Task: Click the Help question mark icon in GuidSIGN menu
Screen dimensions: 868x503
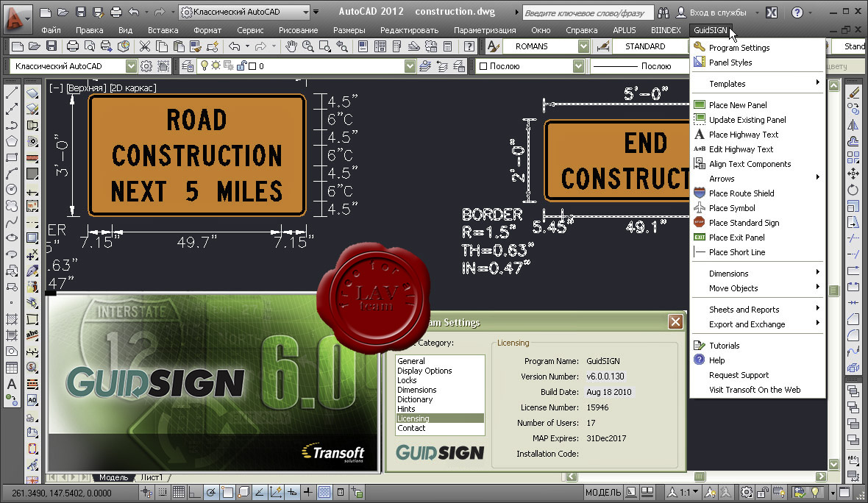Action: [699, 360]
